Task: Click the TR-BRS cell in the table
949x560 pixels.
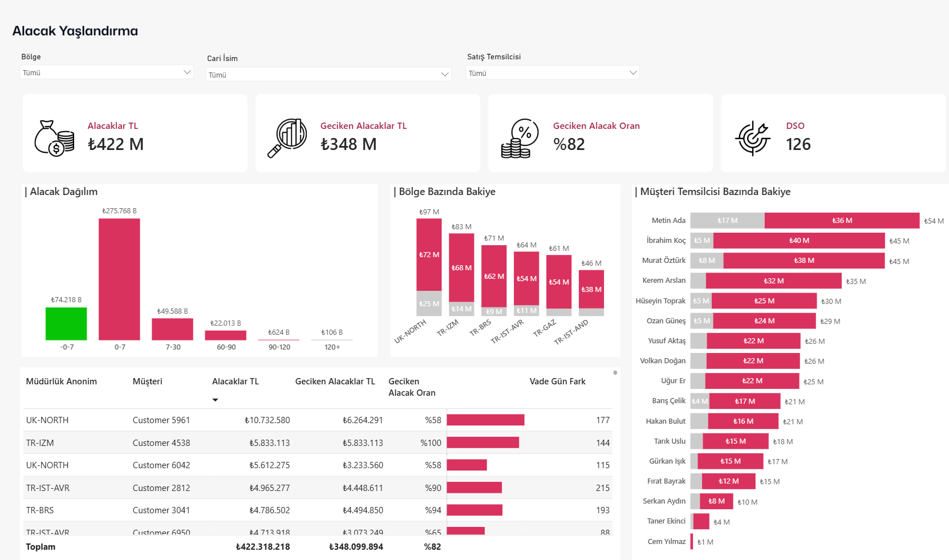Action: 40,510
